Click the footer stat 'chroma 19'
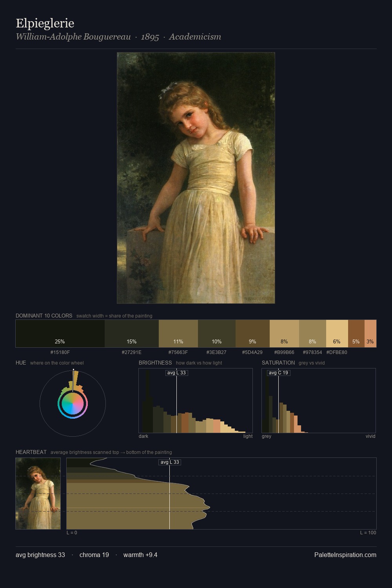 pyautogui.click(x=94, y=555)
